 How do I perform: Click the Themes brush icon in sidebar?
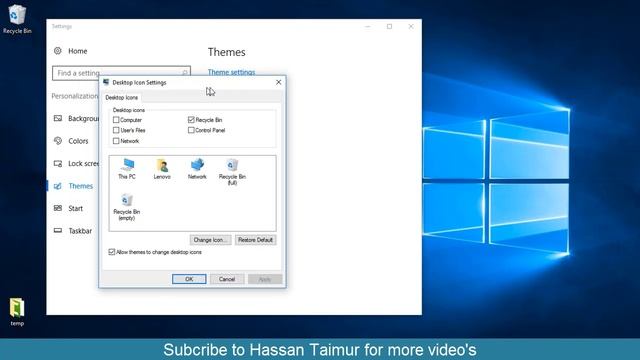click(58, 186)
